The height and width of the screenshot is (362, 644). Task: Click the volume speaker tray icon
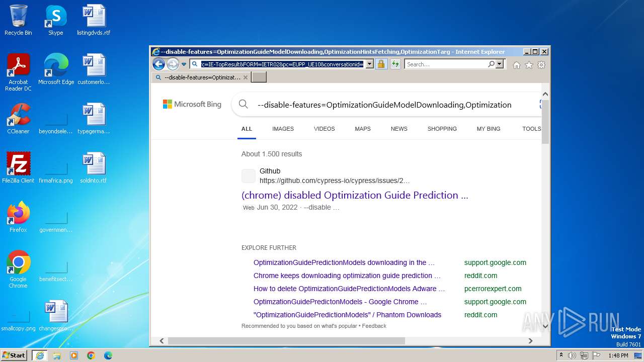(x=572, y=355)
